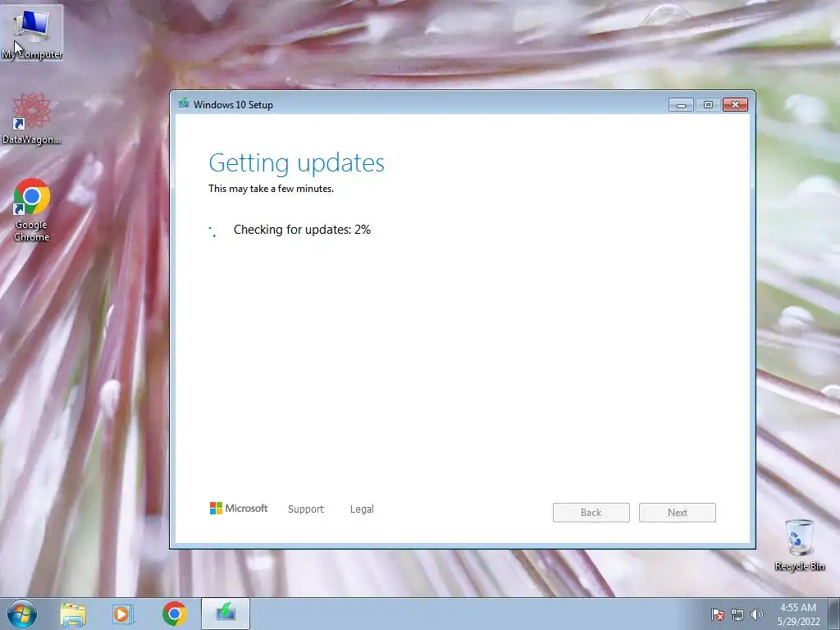The image size is (840, 630).
Task: Click the 'This may take a few minutes.' text
Action: (x=271, y=189)
